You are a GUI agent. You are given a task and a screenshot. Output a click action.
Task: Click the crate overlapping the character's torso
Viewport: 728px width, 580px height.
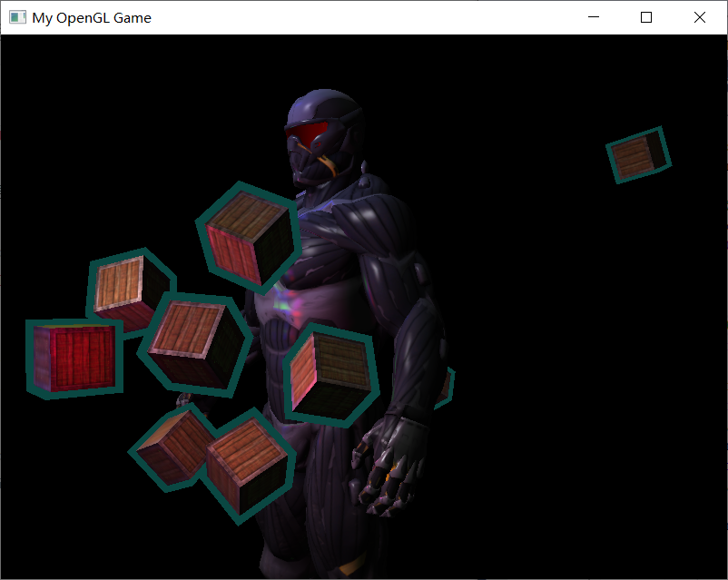pos(331,370)
